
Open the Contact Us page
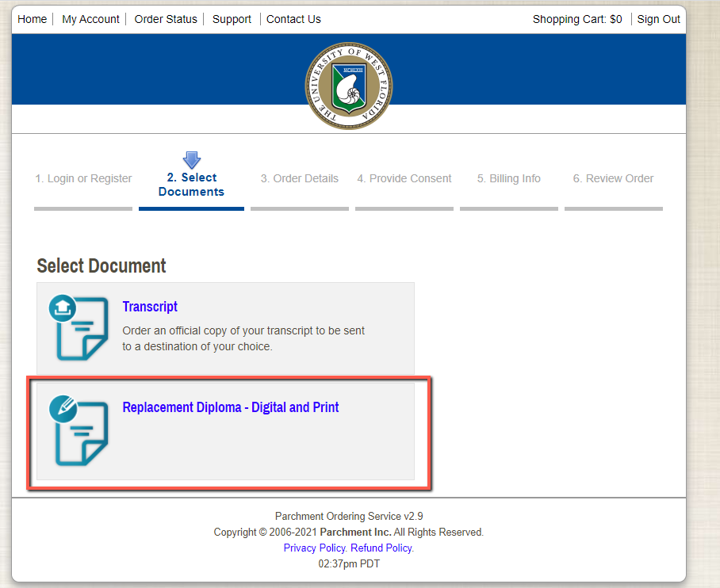tap(294, 19)
